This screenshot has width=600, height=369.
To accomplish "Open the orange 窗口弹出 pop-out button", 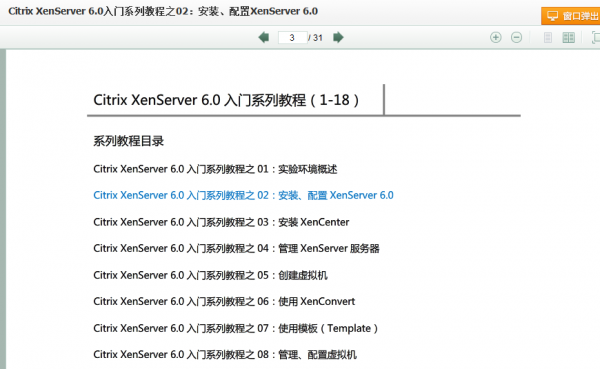I will (x=571, y=16).
